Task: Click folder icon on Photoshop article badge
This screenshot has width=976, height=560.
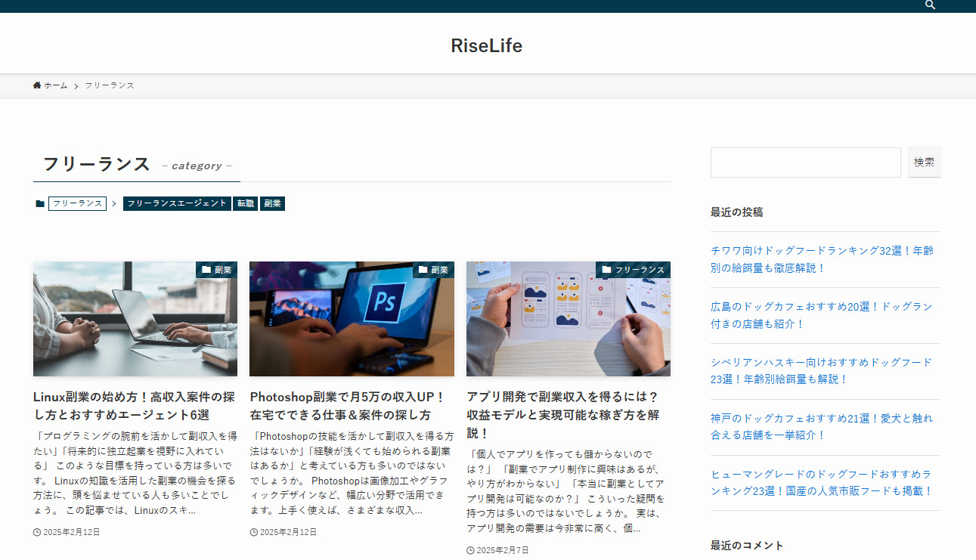Action: 423,270
